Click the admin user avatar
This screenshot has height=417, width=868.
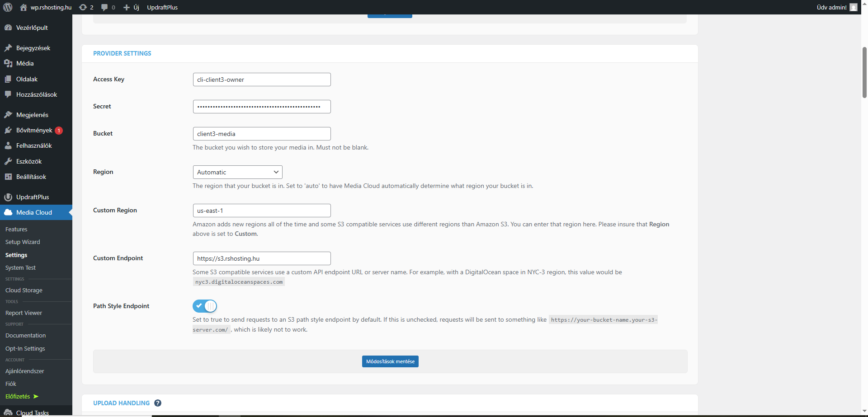pyautogui.click(x=853, y=7)
